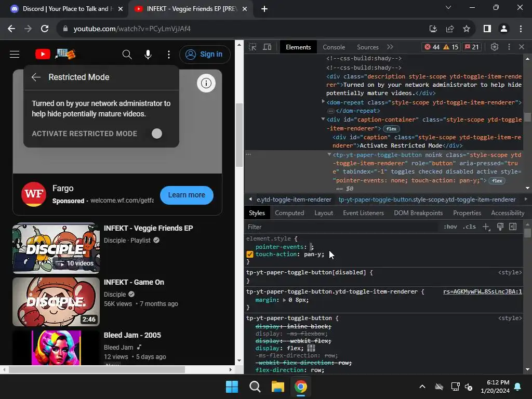532x399 pixels.
Task: Toggle .cls element classes pane
Action: click(469, 227)
